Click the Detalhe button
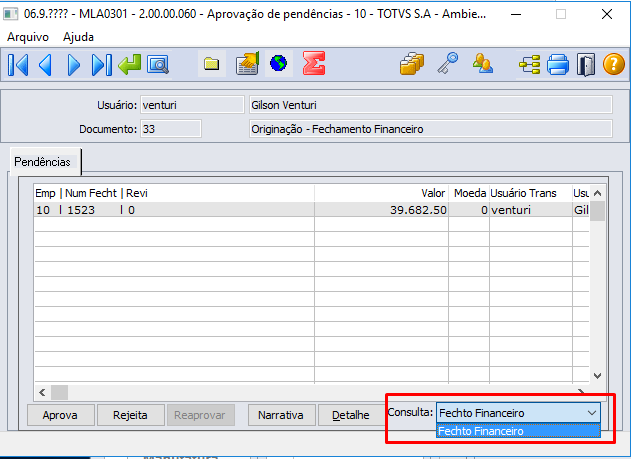 (351, 415)
